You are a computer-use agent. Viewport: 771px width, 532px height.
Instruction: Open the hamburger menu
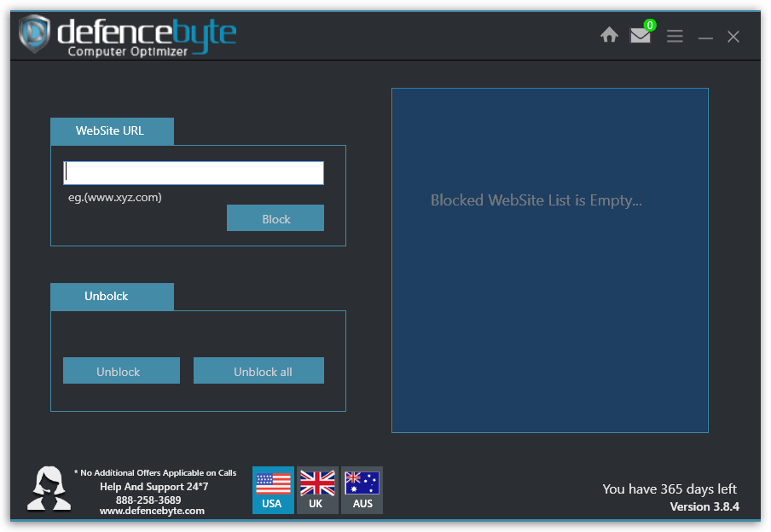(x=675, y=36)
